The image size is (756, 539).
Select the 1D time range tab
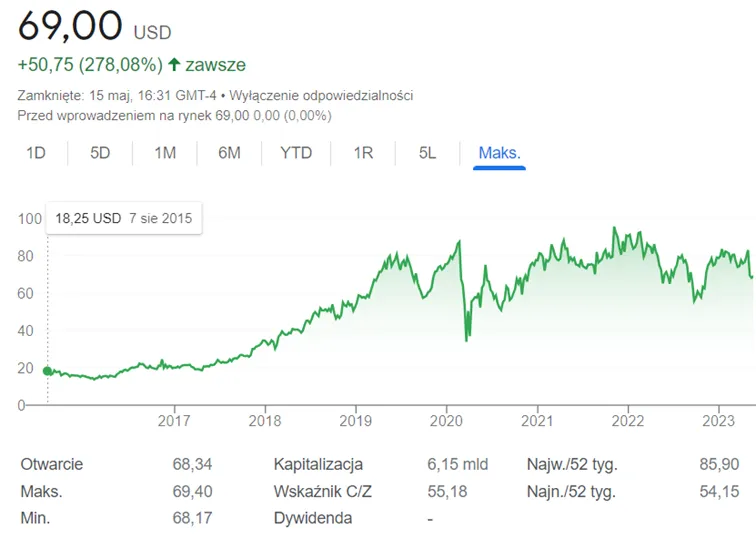tap(36, 153)
